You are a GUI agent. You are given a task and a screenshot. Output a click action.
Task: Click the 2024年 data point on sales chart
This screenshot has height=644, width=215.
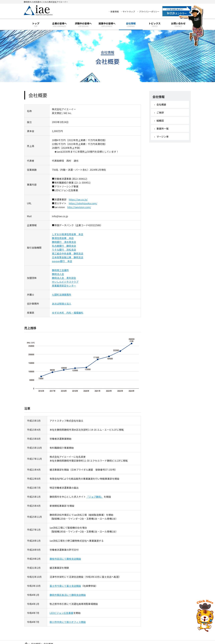[131, 344]
